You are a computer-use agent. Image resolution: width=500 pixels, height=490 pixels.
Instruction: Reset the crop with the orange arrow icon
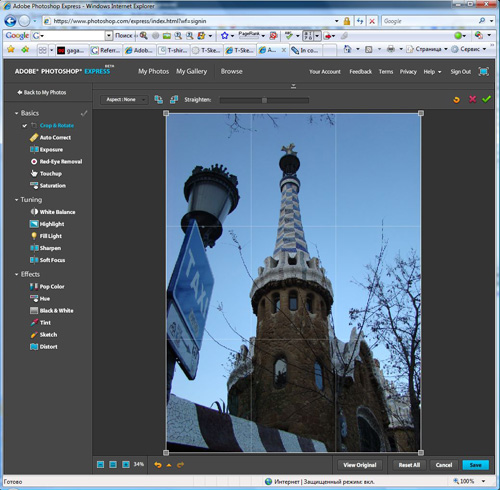(456, 99)
